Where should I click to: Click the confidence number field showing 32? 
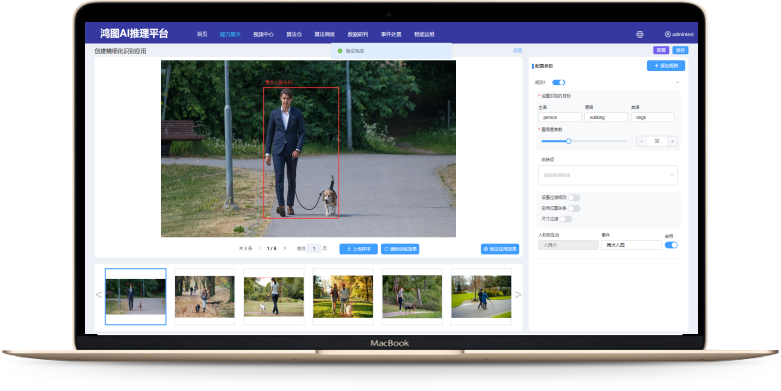click(657, 141)
